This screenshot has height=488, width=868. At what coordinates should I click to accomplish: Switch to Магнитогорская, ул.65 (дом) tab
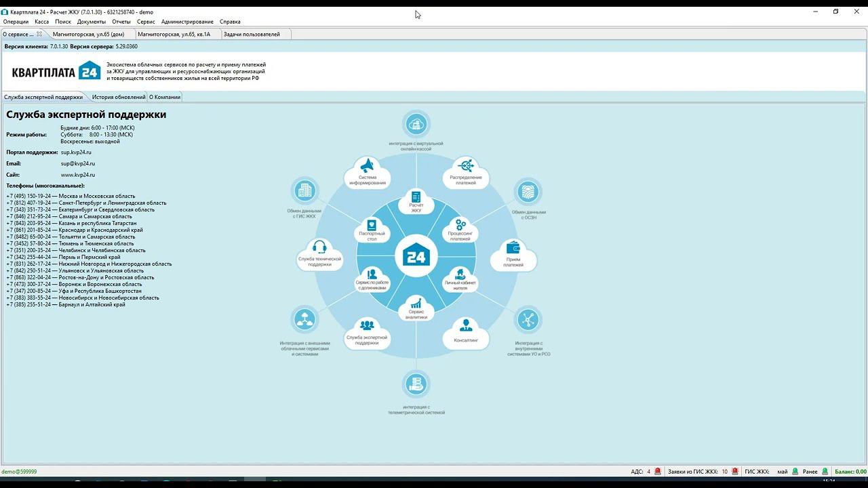89,34
